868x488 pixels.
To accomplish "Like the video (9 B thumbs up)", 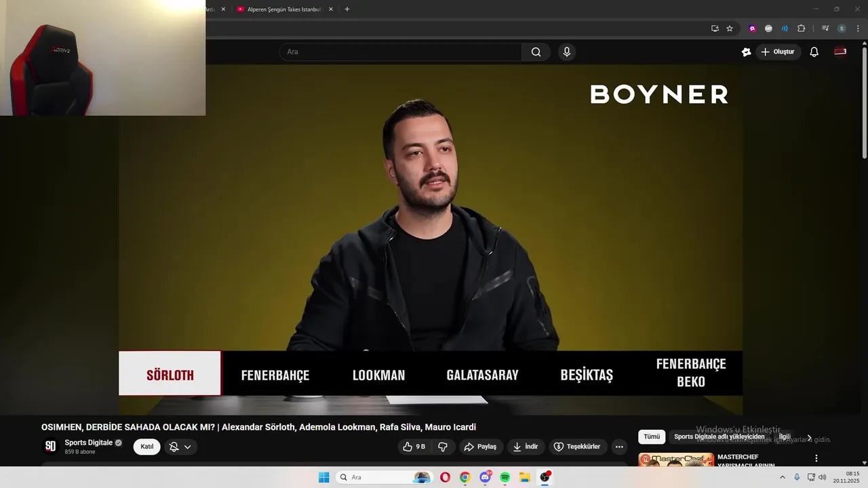I will click(414, 447).
